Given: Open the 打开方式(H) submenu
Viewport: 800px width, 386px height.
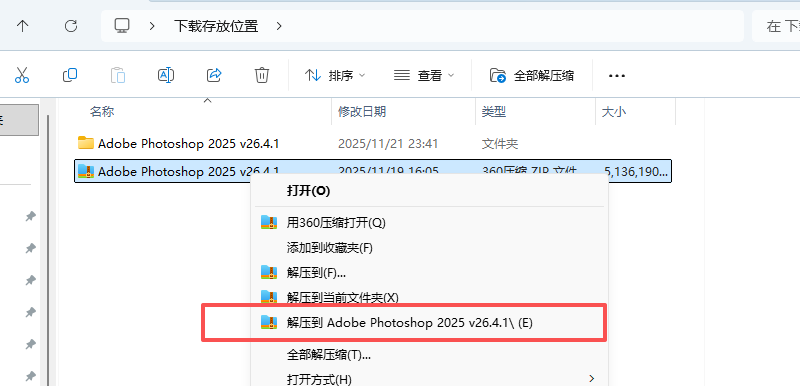Looking at the screenshot, I should click(x=429, y=379).
